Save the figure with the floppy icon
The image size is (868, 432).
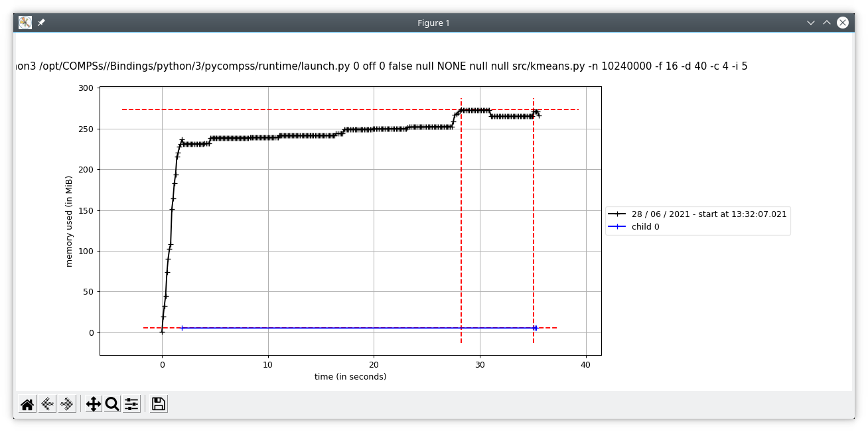[159, 404]
